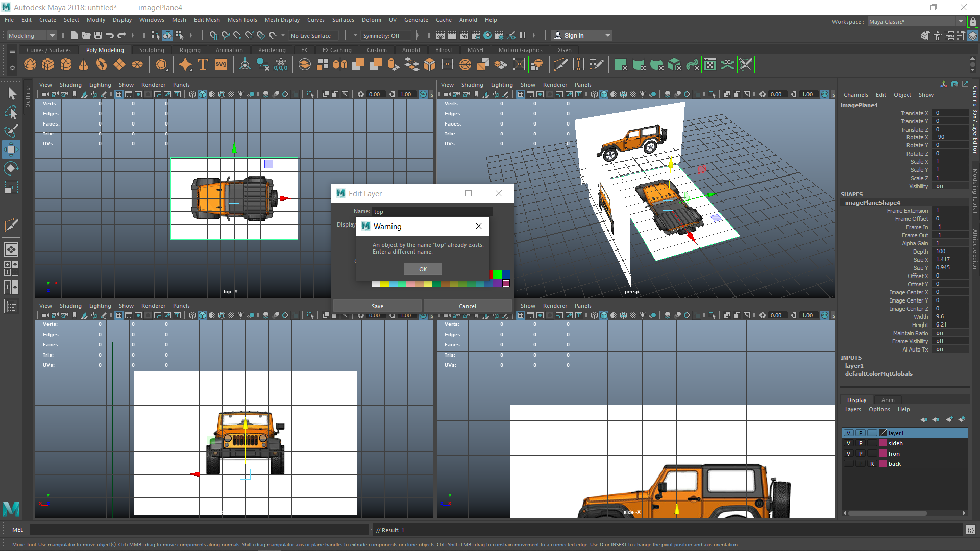Click Cancel in the Edit Layer dialog
Image resolution: width=980 pixels, height=551 pixels.
467,306
